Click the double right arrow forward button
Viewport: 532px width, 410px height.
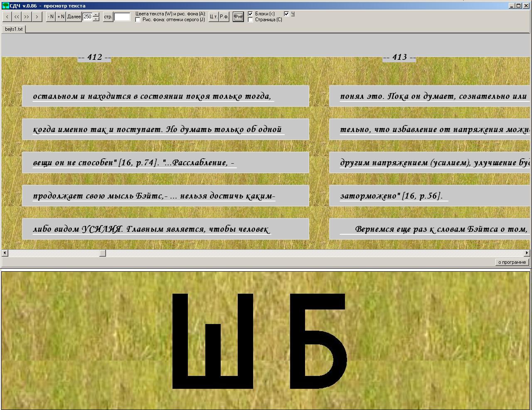tap(27, 17)
